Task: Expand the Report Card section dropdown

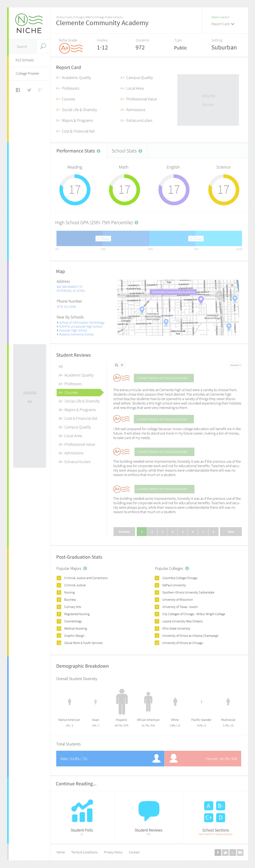Action: (x=223, y=24)
